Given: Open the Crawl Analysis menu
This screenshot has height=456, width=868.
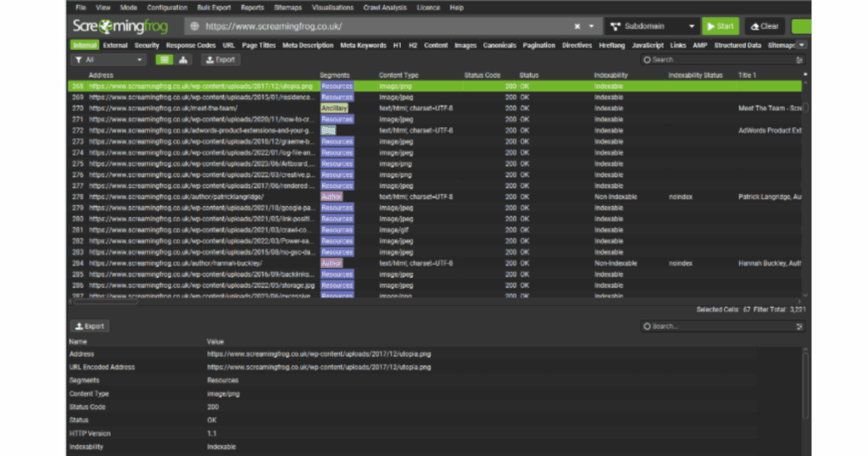Looking at the screenshot, I should (385, 8).
